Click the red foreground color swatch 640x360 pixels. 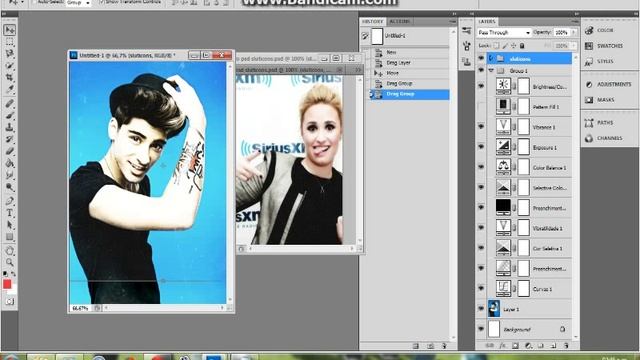(x=7, y=284)
